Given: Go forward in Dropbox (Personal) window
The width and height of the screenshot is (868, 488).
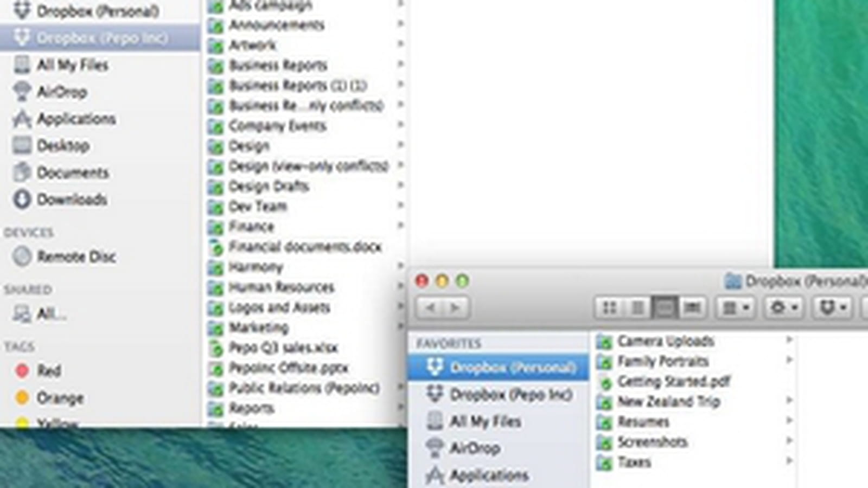Looking at the screenshot, I should click(x=456, y=307).
